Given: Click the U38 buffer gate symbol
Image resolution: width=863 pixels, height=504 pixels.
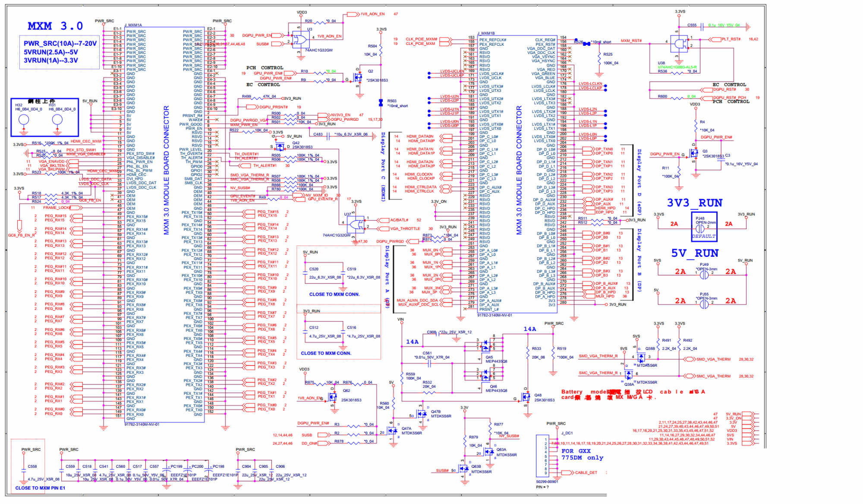Looking at the screenshot, I should pos(679,43).
